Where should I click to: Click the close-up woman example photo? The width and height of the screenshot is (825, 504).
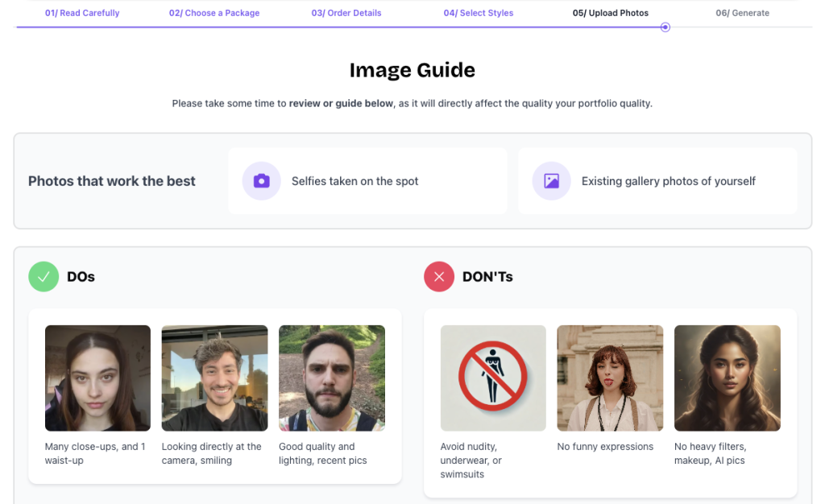pos(97,378)
